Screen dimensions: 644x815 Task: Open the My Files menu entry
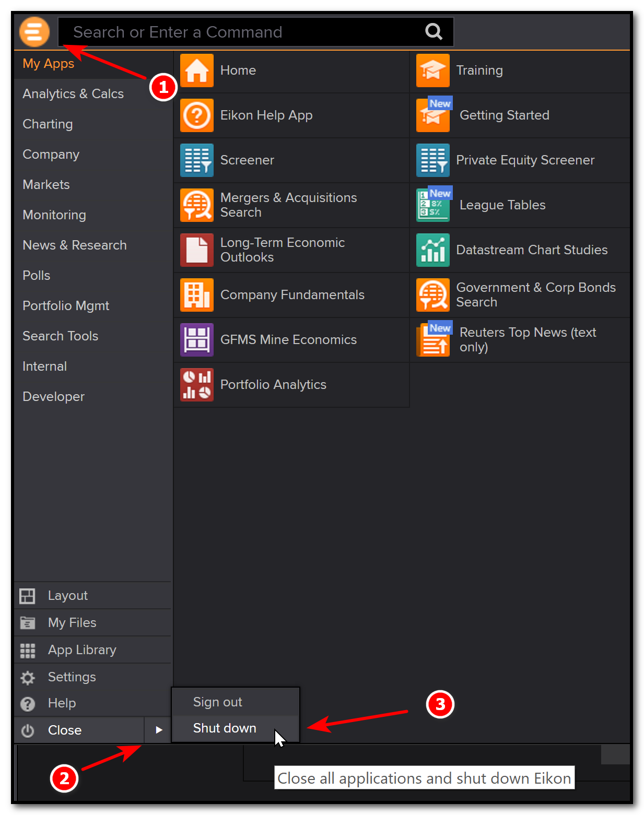tap(93, 623)
